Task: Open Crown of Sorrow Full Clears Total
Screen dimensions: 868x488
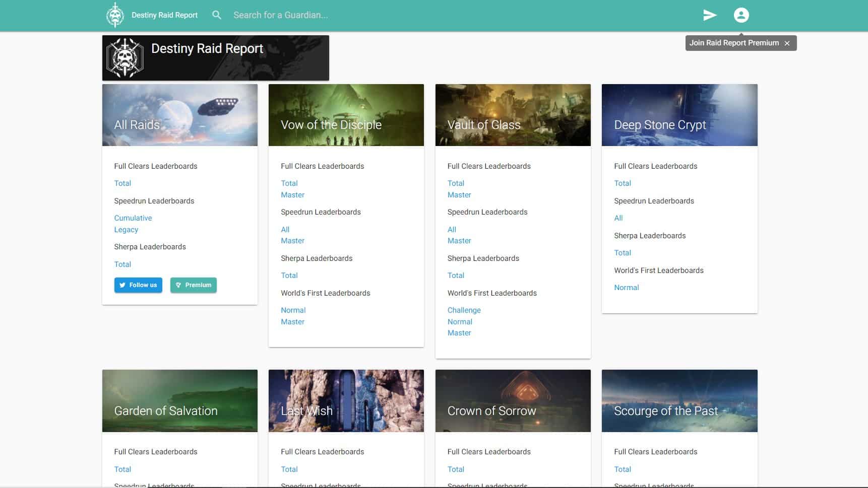Action: point(456,469)
